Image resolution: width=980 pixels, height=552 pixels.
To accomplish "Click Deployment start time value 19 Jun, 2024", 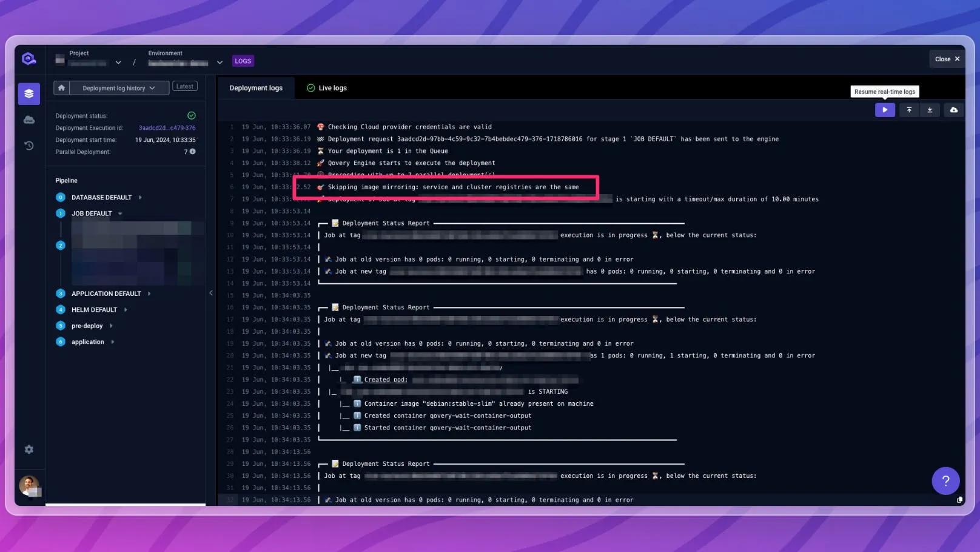I will 165,140.
